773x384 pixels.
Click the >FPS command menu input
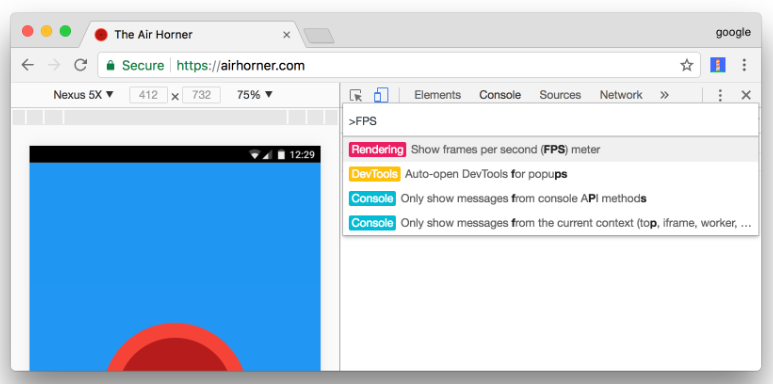point(551,121)
